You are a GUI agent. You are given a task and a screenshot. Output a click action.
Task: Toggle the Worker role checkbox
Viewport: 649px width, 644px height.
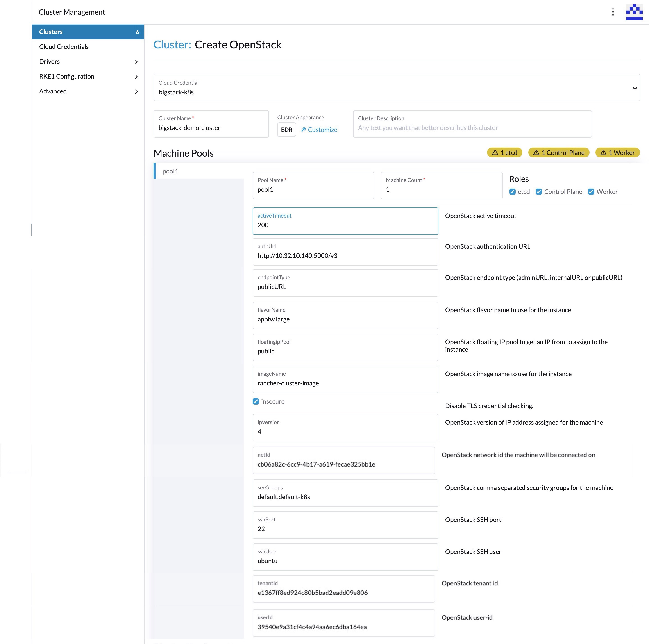[591, 191]
